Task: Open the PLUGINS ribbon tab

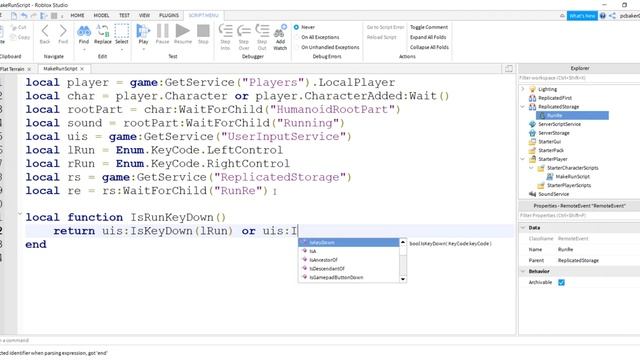Action: point(169,16)
